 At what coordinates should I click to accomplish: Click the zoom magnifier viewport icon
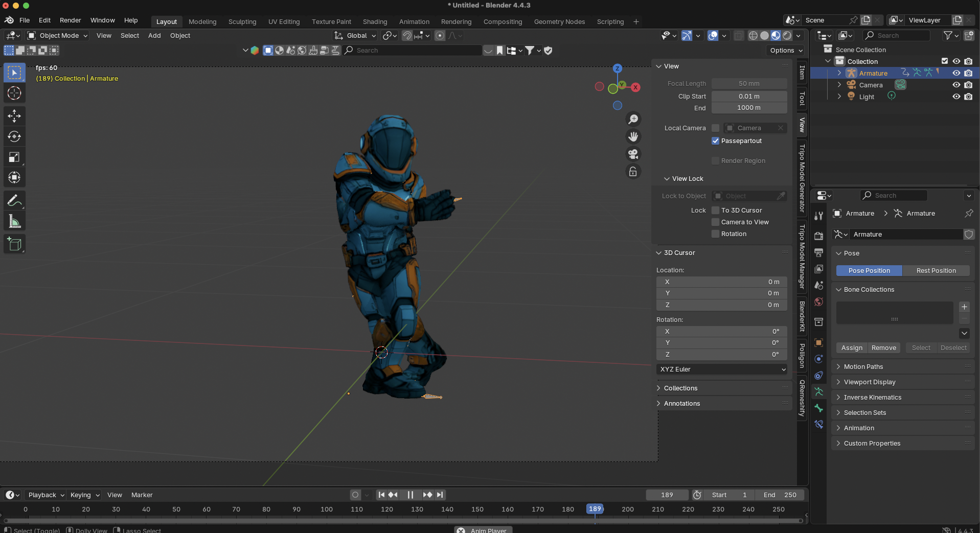633,120
